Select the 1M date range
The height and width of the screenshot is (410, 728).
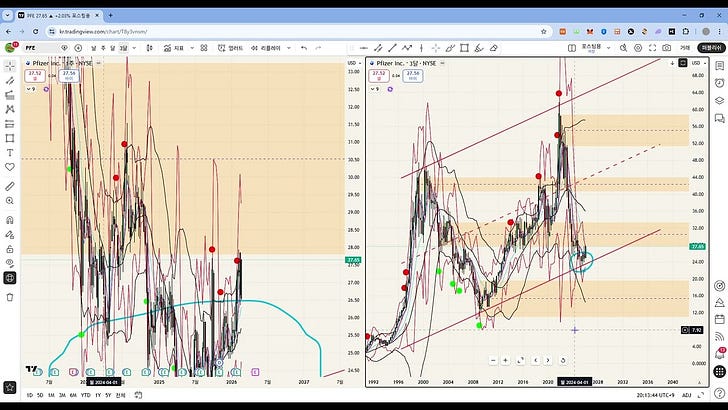[x=52, y=395]
